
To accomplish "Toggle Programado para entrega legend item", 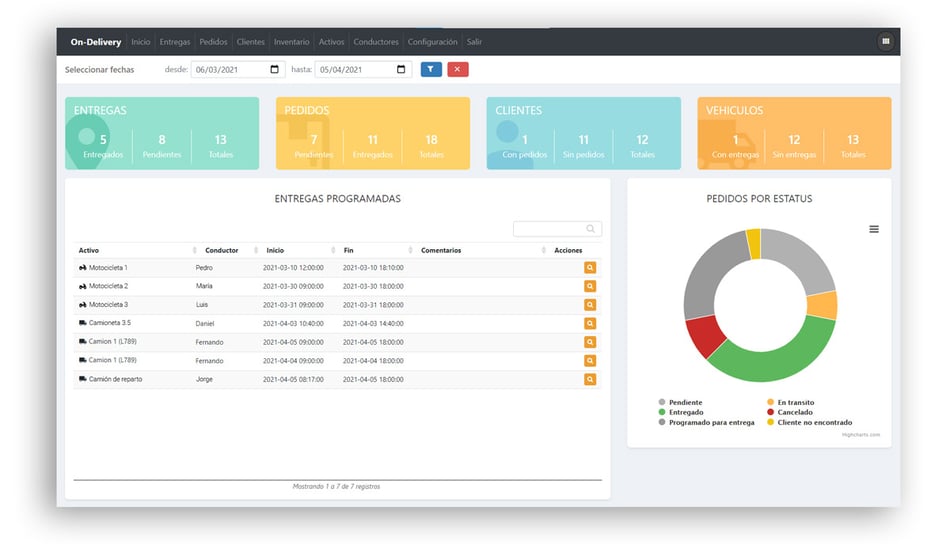I will pyautogui.click(x=706, y=422).
